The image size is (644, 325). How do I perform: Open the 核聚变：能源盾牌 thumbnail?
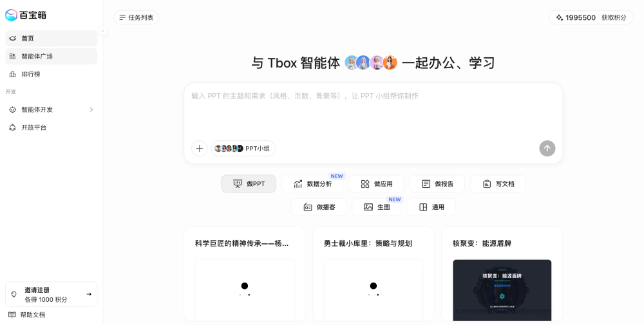click(502, 290)
